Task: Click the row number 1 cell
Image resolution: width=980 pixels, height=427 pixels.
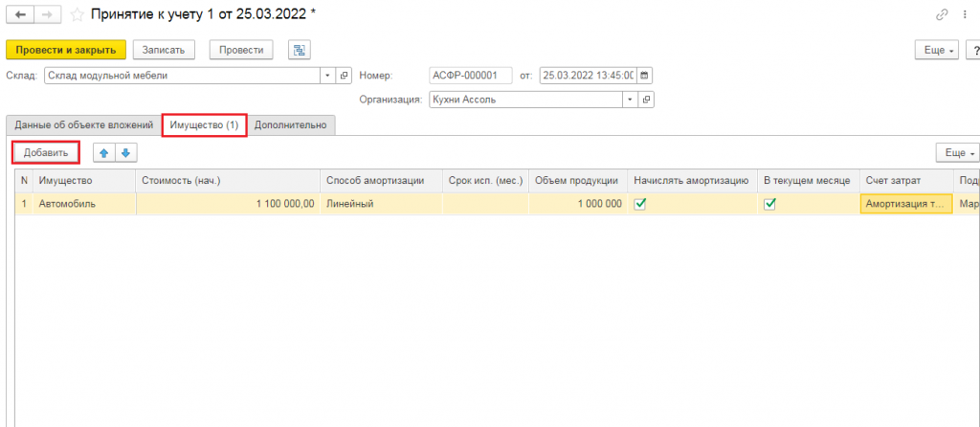Action: pos(24,204)
